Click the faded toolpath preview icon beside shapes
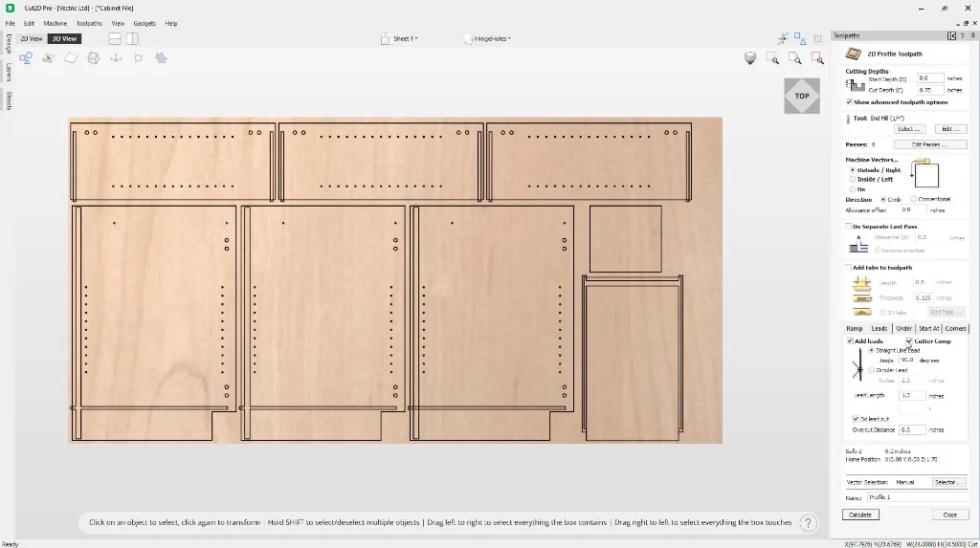Viewport: 980px width, 548px height. click(48, 58)
